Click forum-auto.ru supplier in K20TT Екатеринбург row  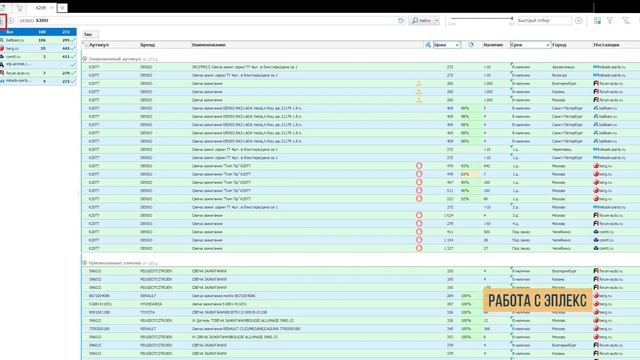[608, 83]
